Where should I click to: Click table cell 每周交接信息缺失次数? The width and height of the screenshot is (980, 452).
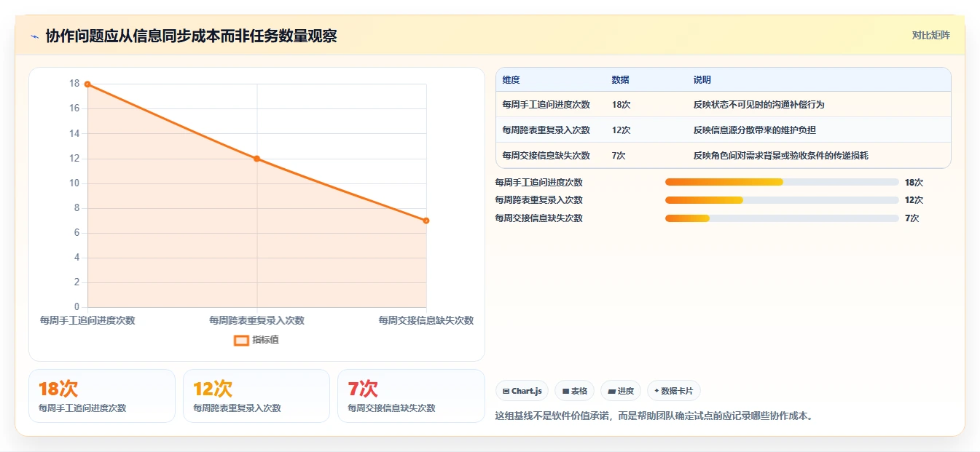coord(546,156)
